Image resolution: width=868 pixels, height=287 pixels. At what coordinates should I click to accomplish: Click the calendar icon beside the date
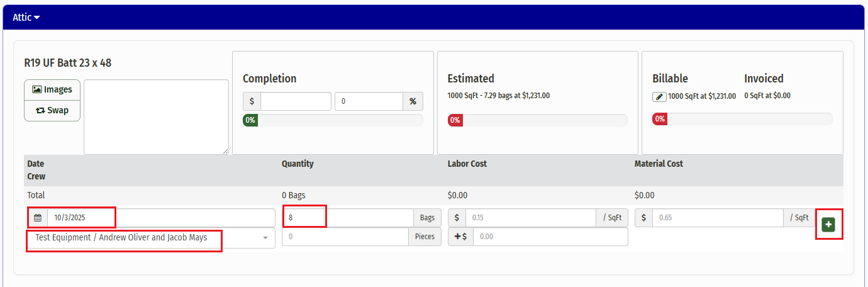click(x=38, y=218)
